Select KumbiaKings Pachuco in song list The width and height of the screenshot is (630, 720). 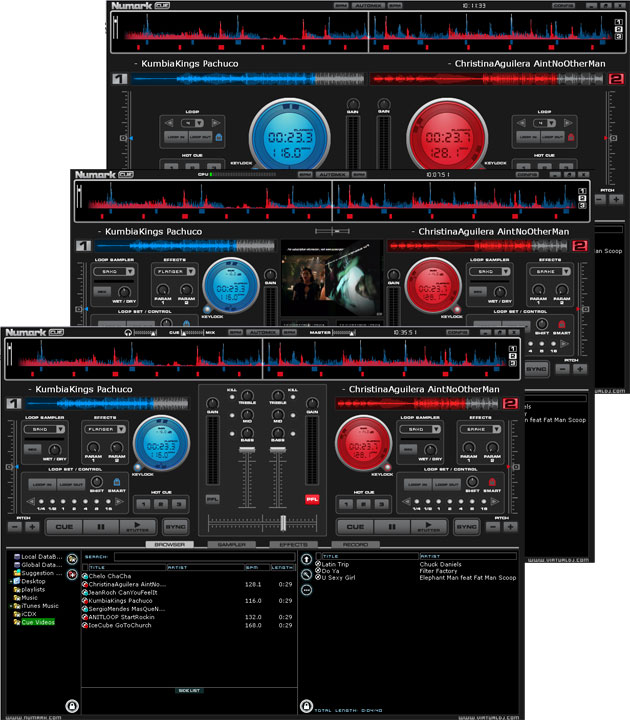120,601
